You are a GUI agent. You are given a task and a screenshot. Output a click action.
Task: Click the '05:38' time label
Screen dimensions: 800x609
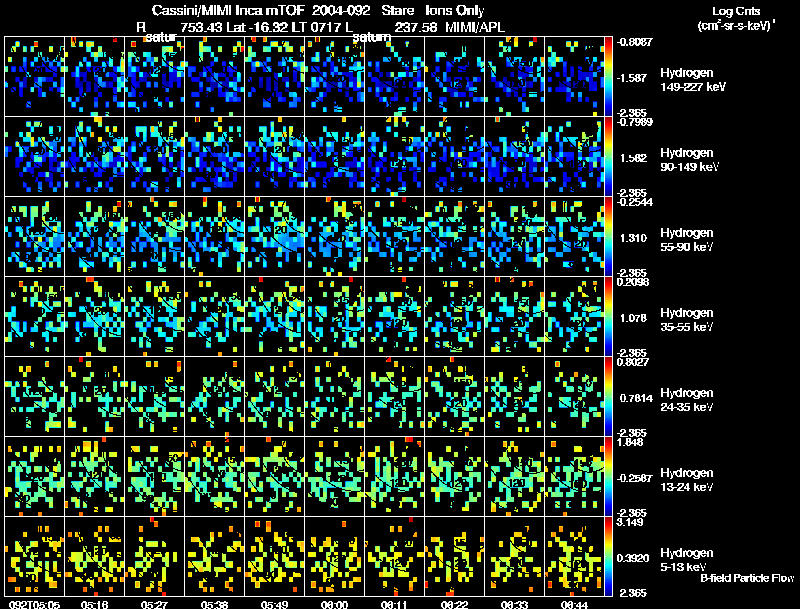point(214,604)
